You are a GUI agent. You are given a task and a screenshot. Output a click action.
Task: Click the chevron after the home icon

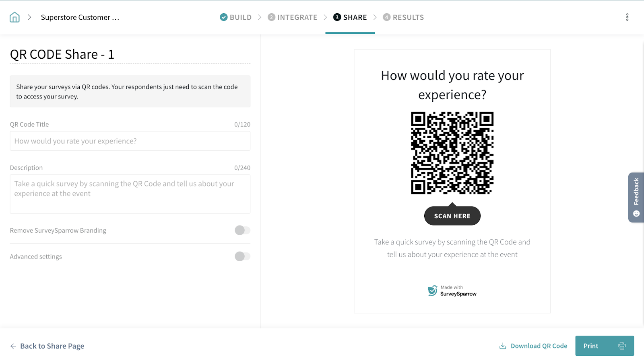coord(29,17)
